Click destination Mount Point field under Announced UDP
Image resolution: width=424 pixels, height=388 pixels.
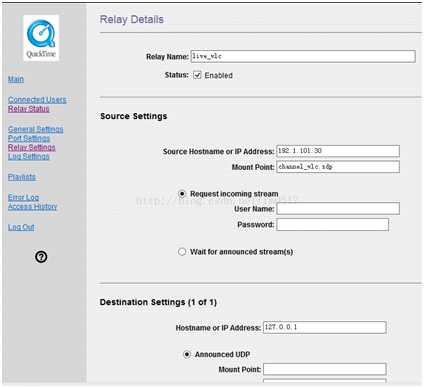(x=325, y=369)
